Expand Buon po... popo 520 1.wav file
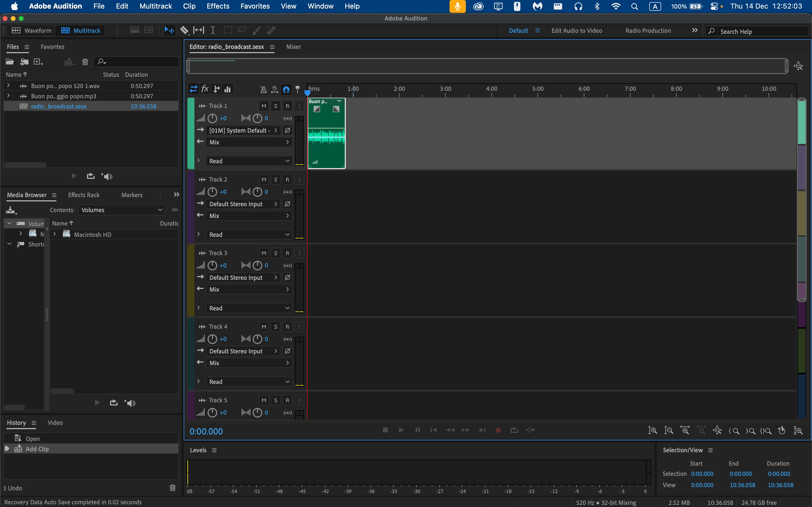This screenshot has width=812, height=507. 8,86
